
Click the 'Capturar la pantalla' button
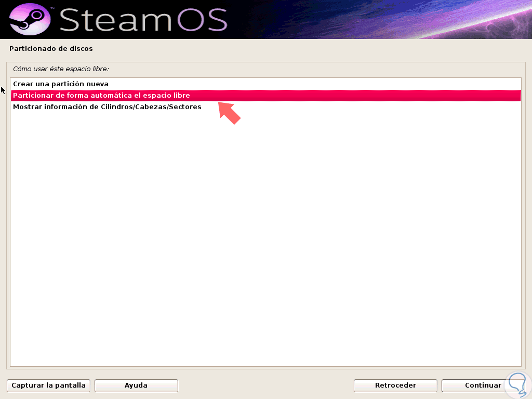tap(48, 385)
